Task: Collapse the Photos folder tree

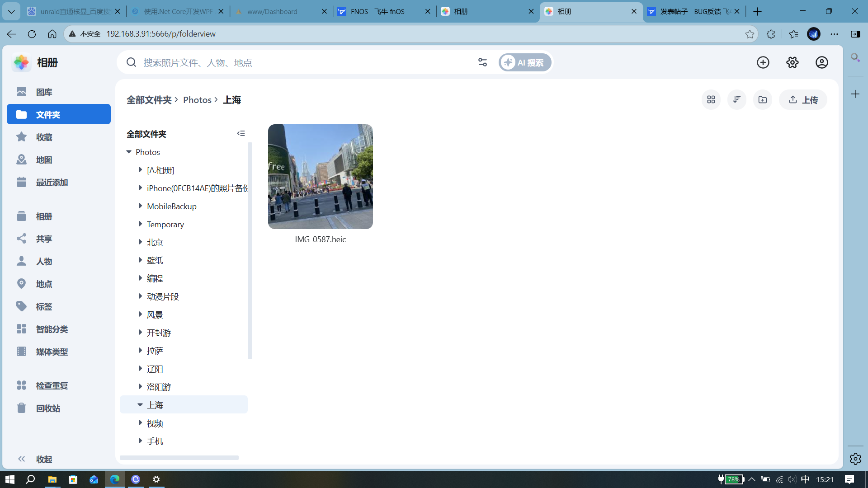Action: (129, 152)
